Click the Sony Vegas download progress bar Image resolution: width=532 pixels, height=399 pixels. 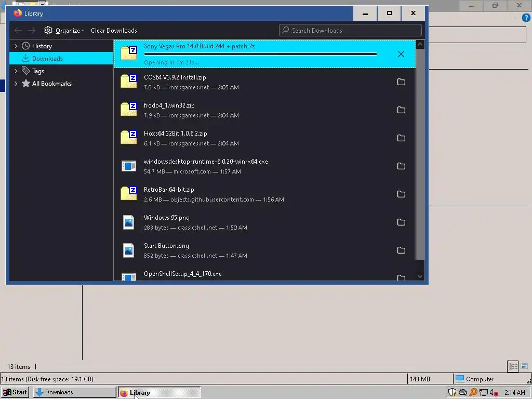point(260,54)
